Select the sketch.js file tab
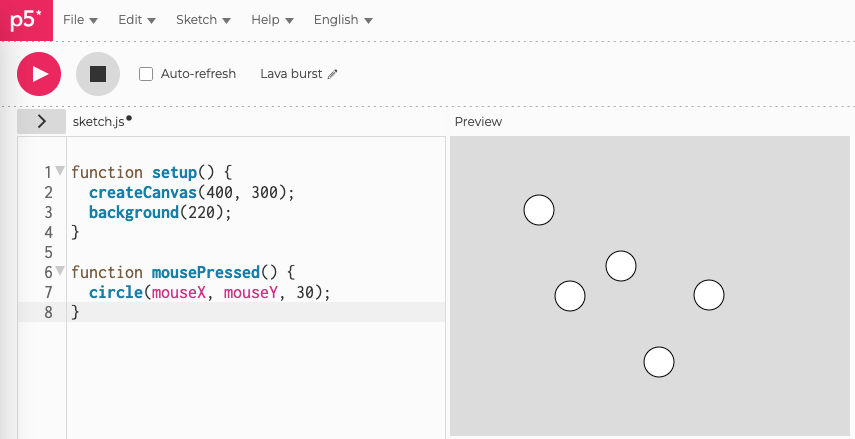This screenshot has height=439, width=855. 98,121
